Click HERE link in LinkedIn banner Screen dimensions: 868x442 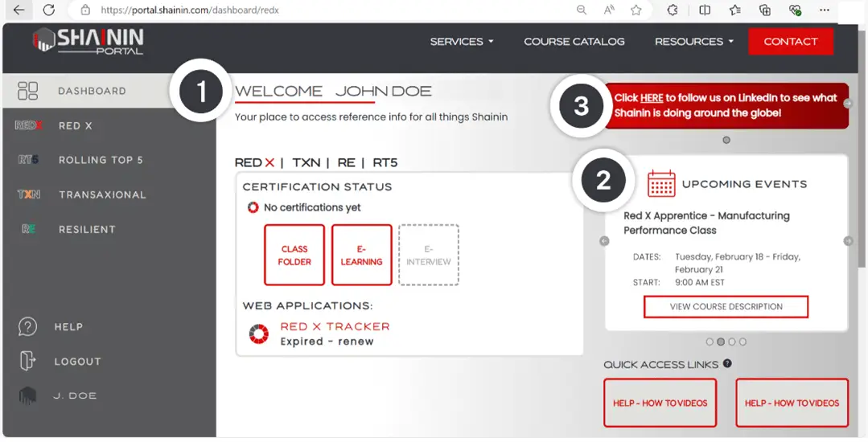point(652,98)
